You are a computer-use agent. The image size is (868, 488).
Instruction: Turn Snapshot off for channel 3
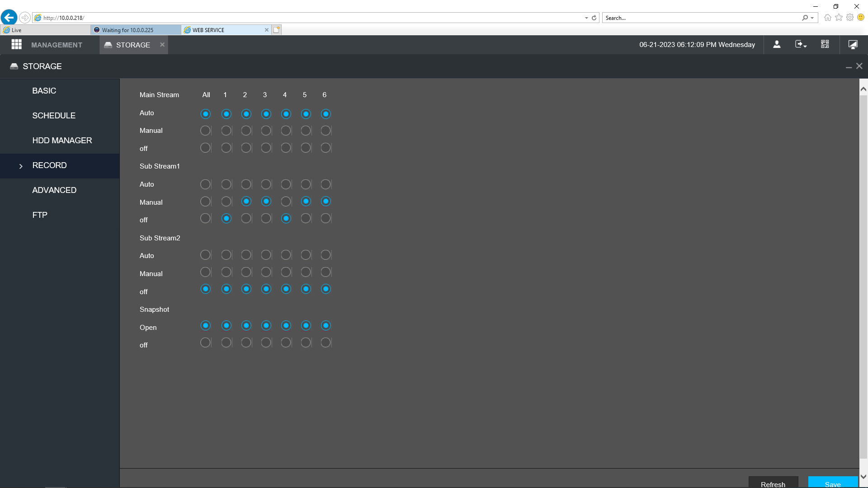266,343
